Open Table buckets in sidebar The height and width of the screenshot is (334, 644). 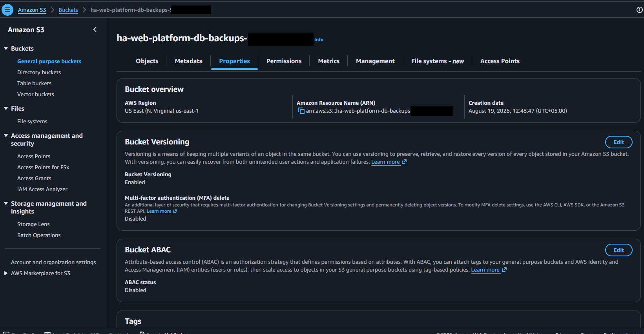tap(34, 83)
